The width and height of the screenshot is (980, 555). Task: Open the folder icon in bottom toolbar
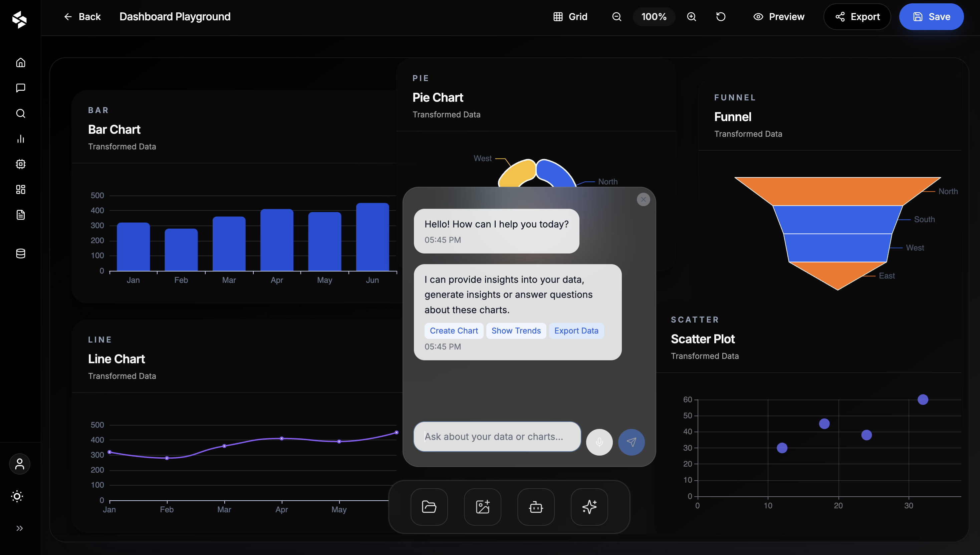(429, 507)
